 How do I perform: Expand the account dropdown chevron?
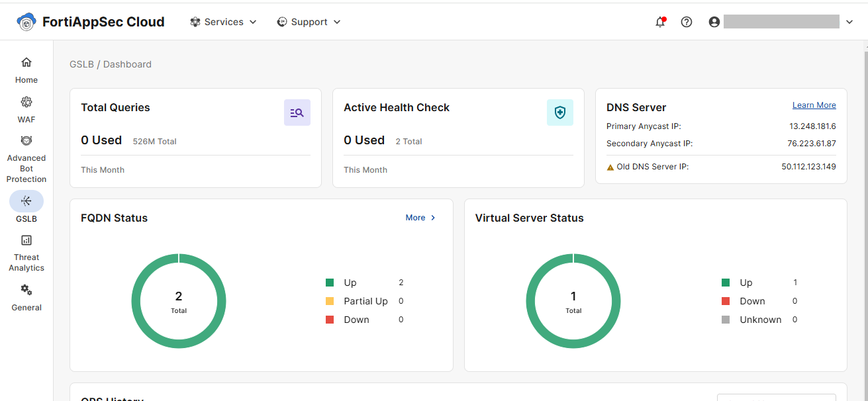pos(849,21)
